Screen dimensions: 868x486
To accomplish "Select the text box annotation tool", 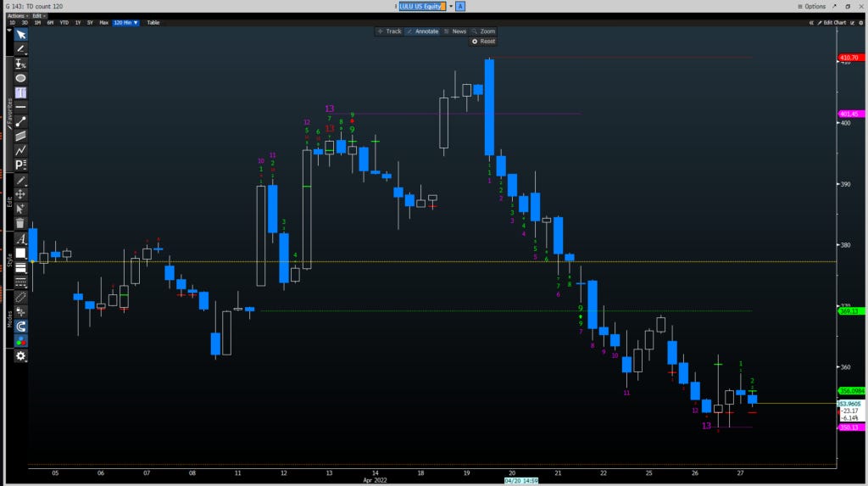I will [x=20, y=92].
